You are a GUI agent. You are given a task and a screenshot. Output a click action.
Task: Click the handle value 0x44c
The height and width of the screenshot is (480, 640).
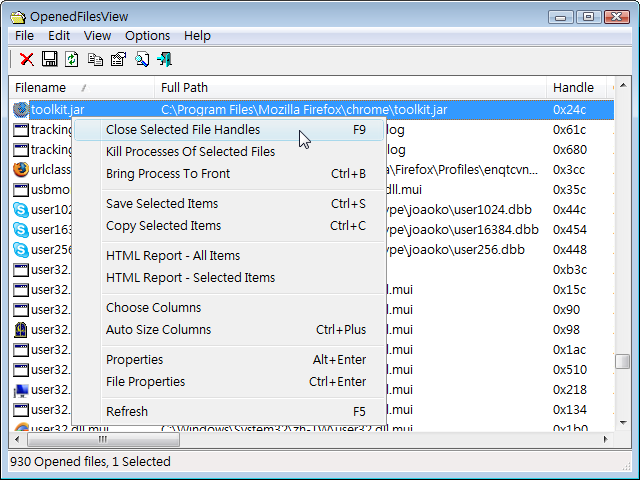pyautogui.click(x=569, y=209)
